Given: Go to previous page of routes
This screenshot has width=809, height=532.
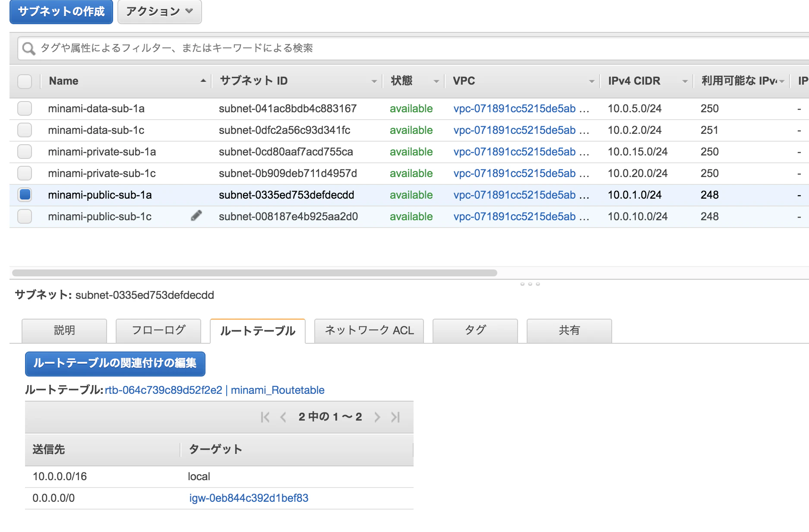Looking at the screenshot, I should click(x=283, y=417).
